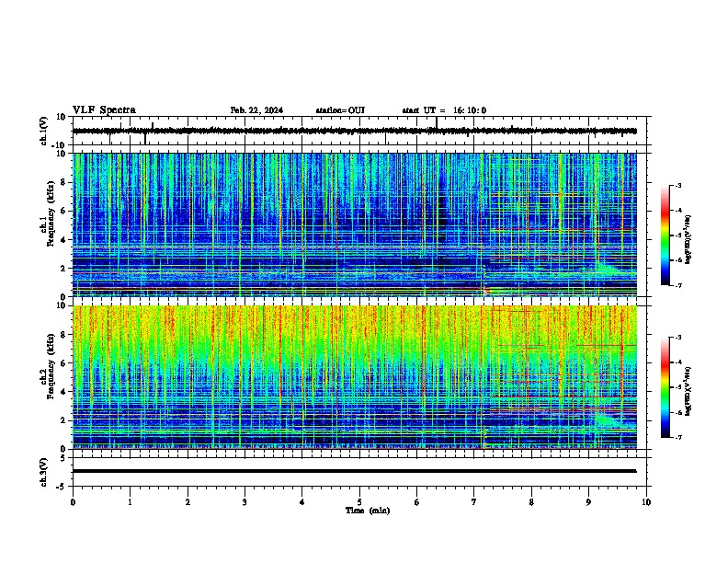Click time axis tick label '1'

click(130, 502)
